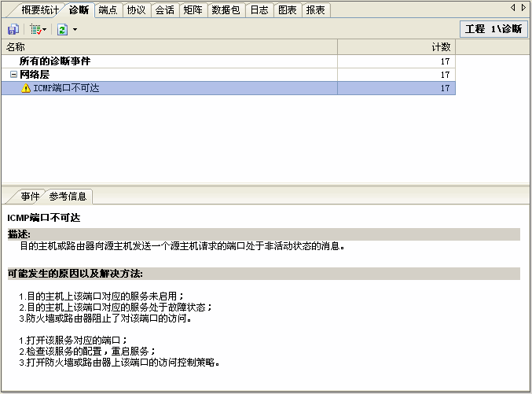Viewport: 532px width, 394px height.
Task: Select the 诊断 tab
Action: click(79, 10)
